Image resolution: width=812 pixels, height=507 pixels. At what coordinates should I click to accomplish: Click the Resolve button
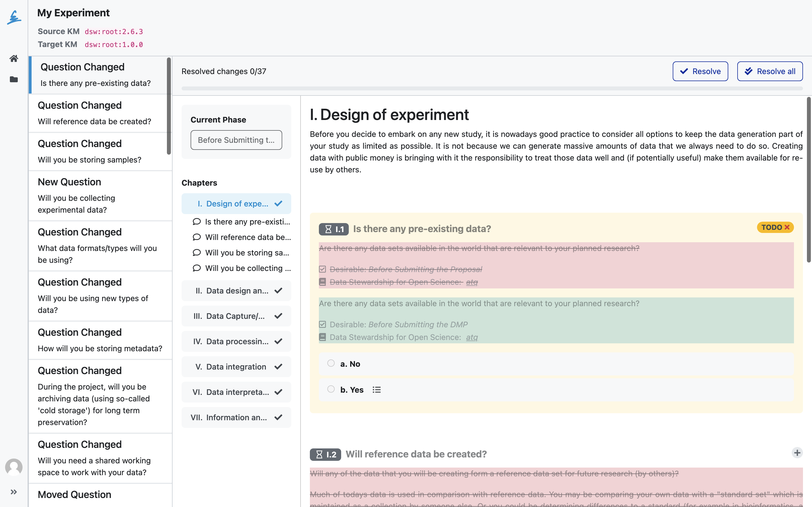(700, 71)
